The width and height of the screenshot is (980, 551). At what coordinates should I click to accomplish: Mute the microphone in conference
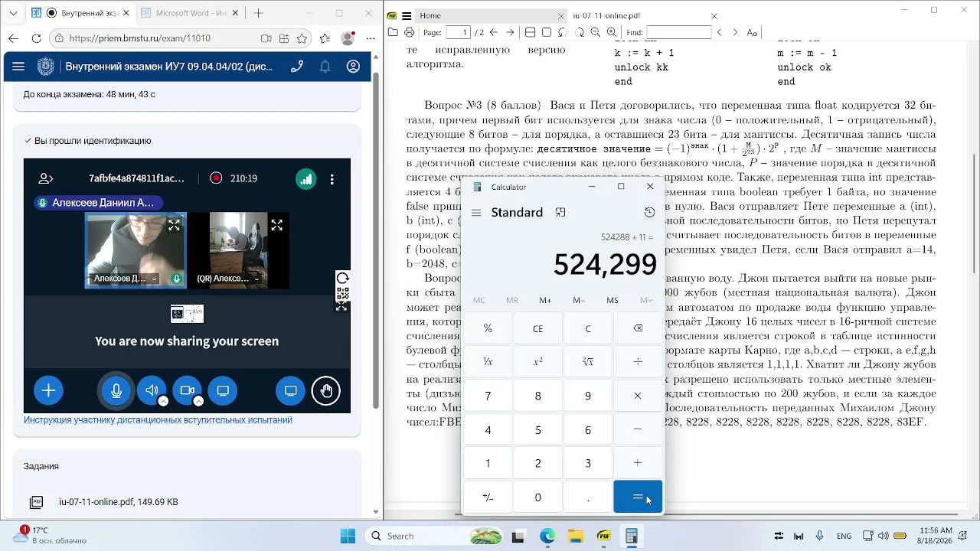pyautogui.click(x=116, y=391)
